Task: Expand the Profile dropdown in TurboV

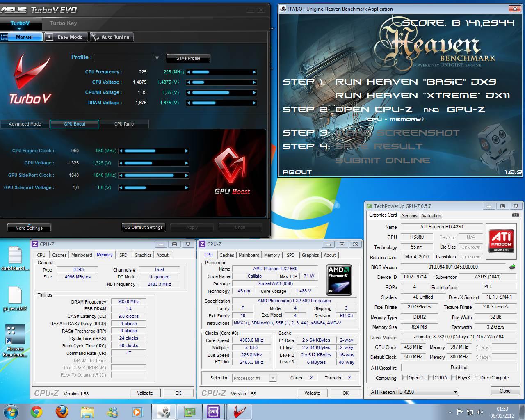Action: tap(157, 58)
